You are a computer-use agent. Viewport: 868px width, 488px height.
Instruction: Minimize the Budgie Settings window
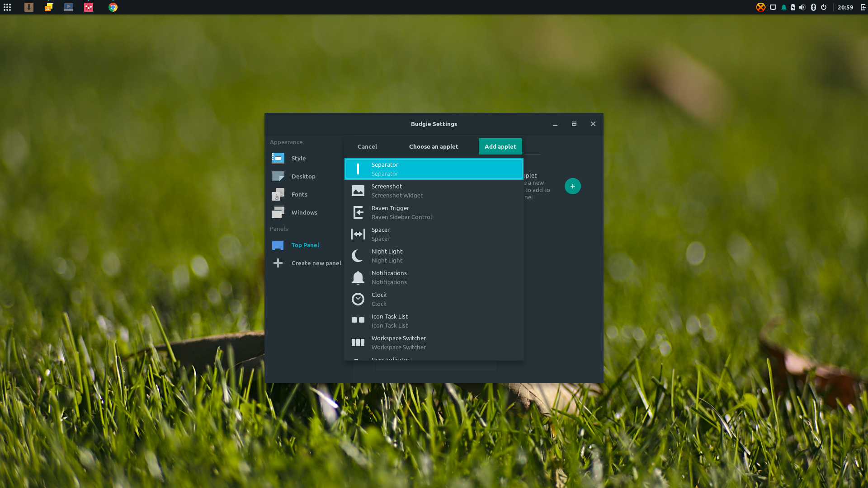[x=555, y=124]
